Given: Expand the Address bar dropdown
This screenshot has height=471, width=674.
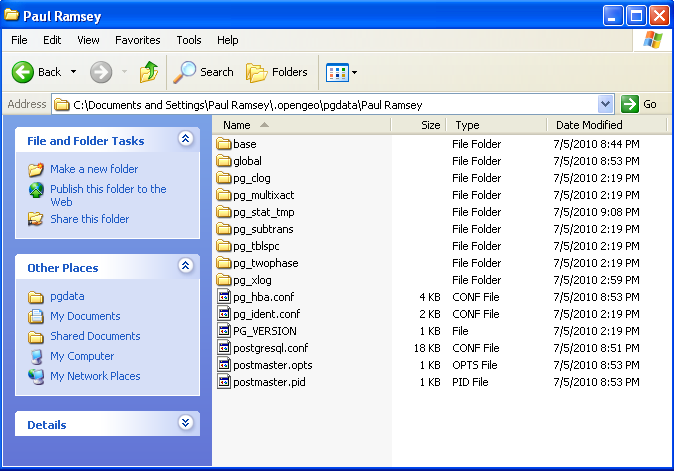Looking at the screenshot, I should (605, 104).
